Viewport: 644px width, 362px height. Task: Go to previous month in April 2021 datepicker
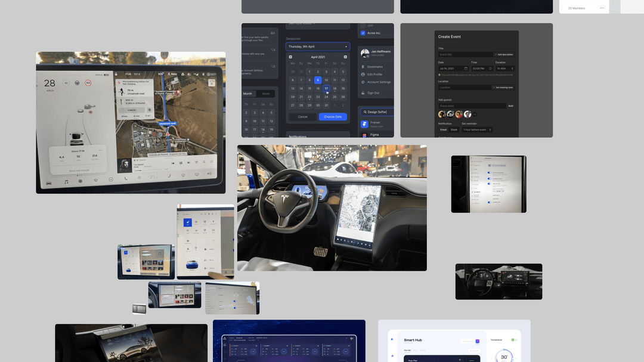pyautogui.click(x=290, y=57)
